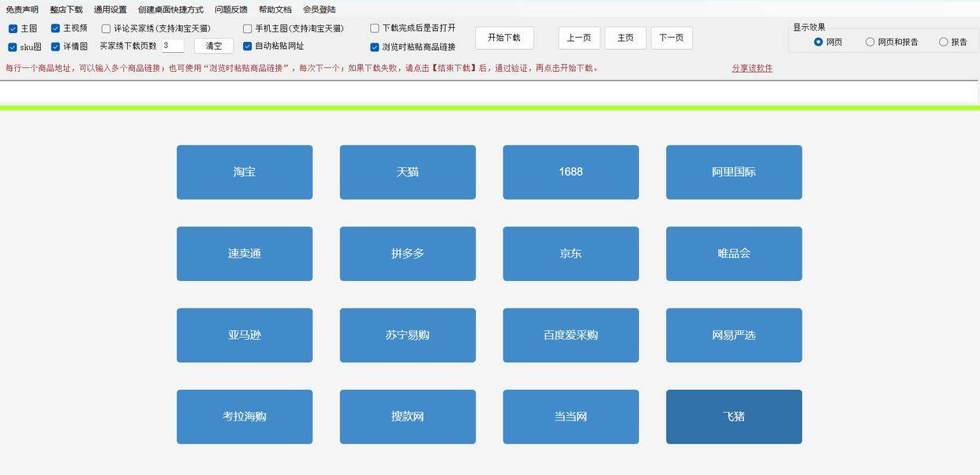
Task: Open the 拼多多 site tile
Action: click(x=408, y=254)
